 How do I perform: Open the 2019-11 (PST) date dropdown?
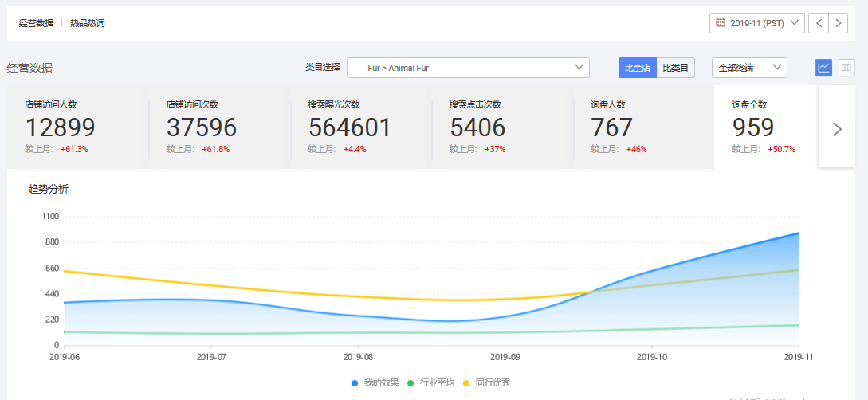coord(757,23)
